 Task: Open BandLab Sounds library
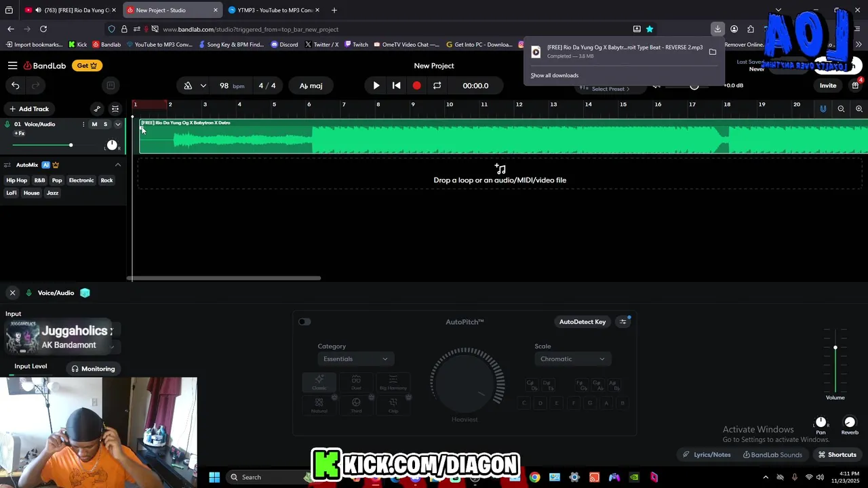772,455
